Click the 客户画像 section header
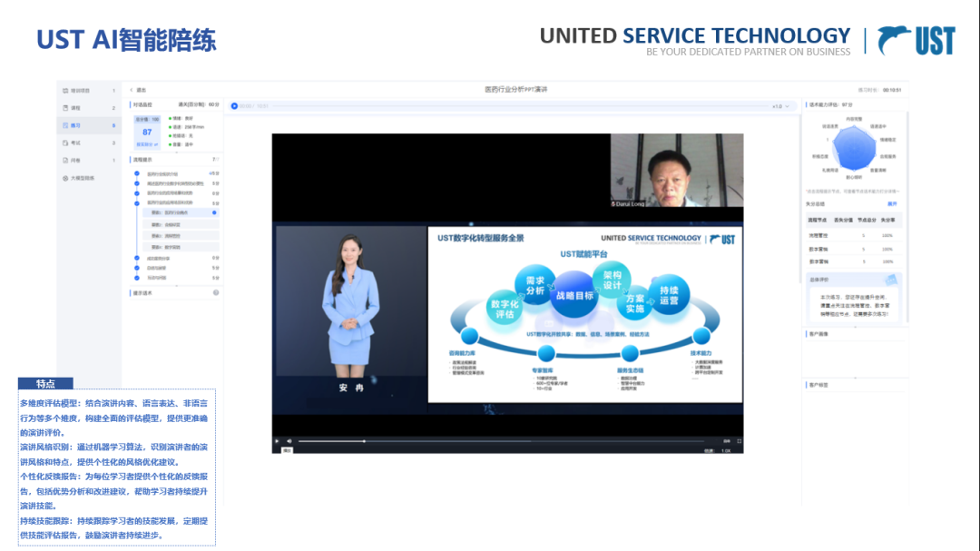This screenshot has width=980, height=551. [818, 334]
